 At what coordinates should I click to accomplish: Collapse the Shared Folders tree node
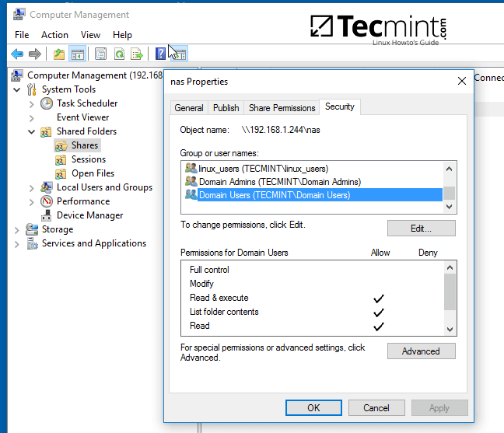31,131
